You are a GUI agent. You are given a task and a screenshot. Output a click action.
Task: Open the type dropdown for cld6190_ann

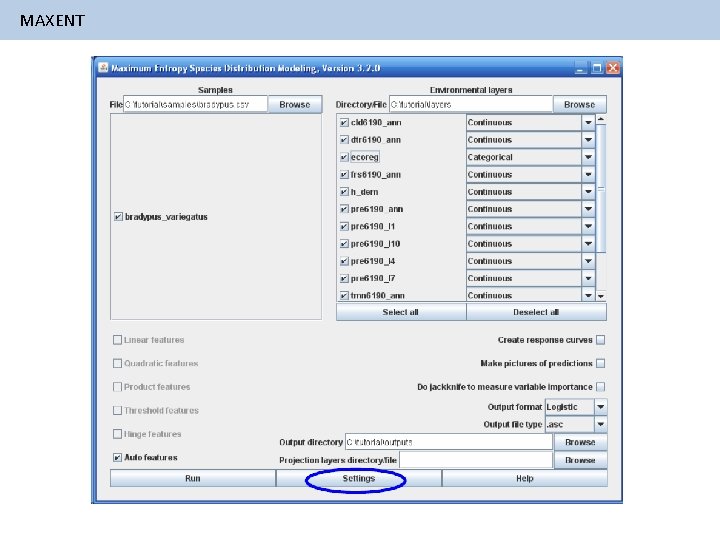[x=588, y=123]
